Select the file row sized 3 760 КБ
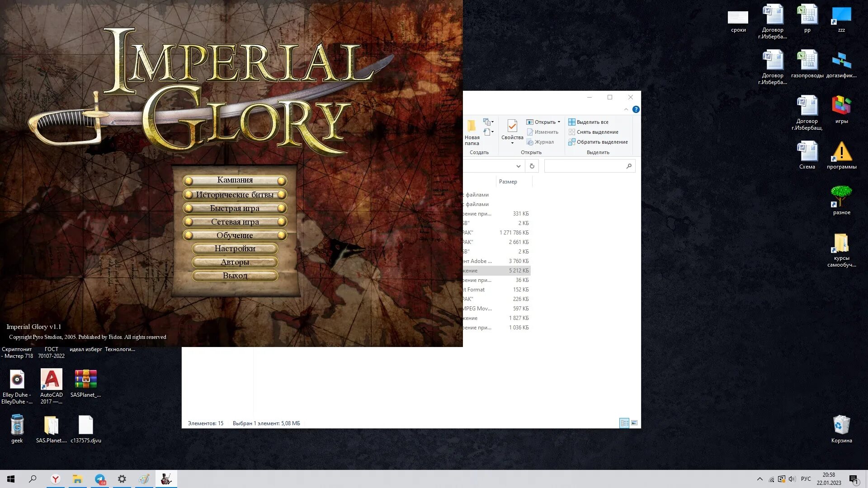Viewport: 868px width, 488px height. 497,261
